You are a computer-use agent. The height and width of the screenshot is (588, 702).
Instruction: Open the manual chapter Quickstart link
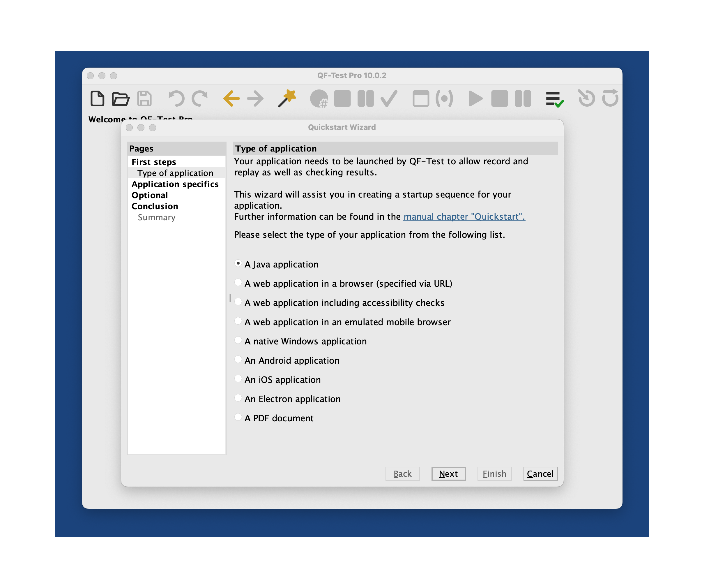click(x=464, y=217)
